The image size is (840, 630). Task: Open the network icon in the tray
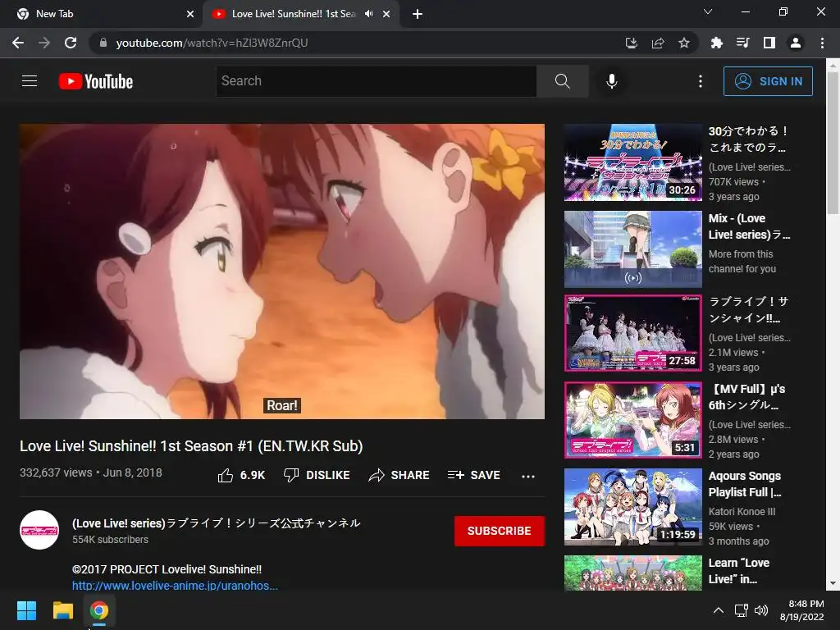[x=742, y=610]
